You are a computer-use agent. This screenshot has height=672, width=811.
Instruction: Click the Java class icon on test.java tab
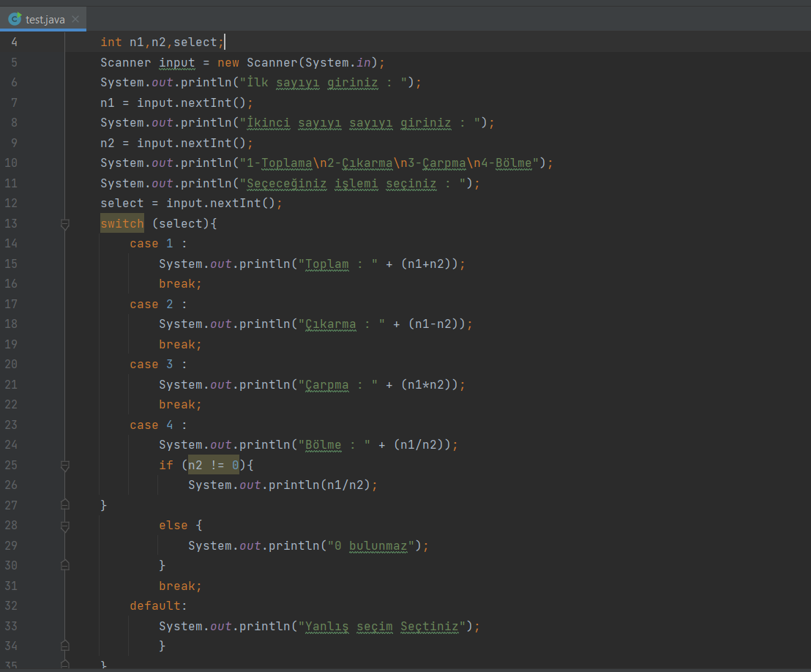pos(15,19)
